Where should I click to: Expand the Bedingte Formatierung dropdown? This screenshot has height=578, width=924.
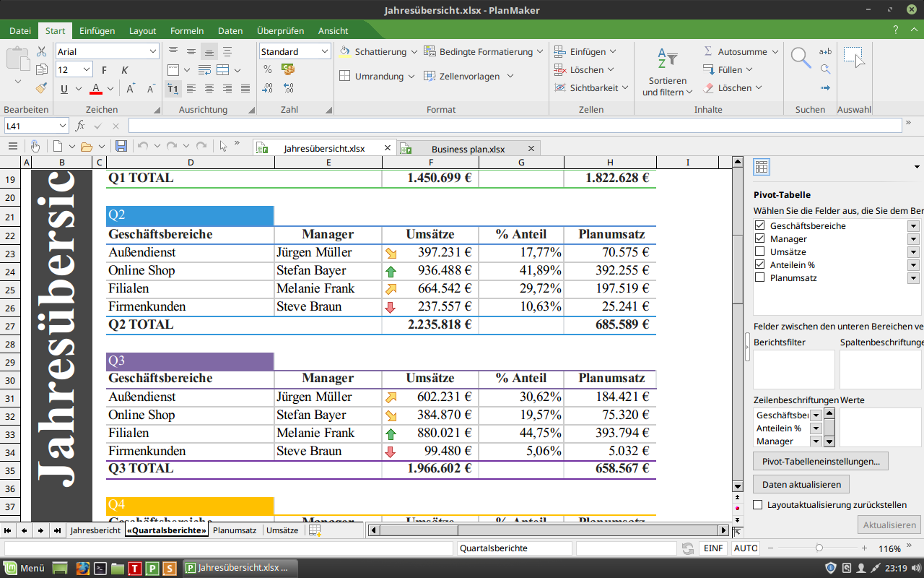[539, 52]
